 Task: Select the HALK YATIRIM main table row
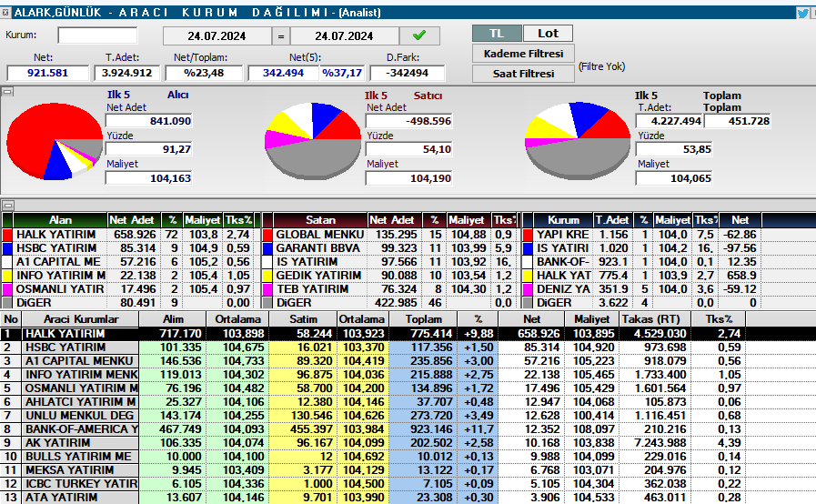click(408, 334)
